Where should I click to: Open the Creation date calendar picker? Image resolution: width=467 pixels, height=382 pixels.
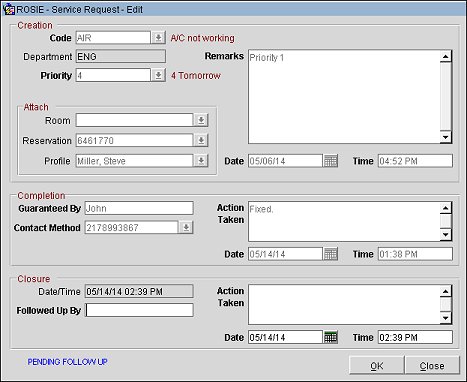tap(330, 161)
